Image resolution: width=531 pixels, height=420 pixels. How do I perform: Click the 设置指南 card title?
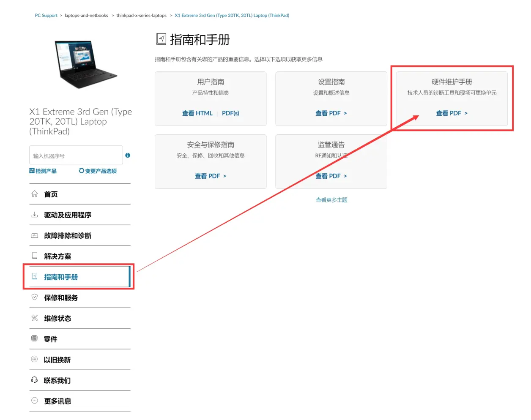click(x=331, y=82)
